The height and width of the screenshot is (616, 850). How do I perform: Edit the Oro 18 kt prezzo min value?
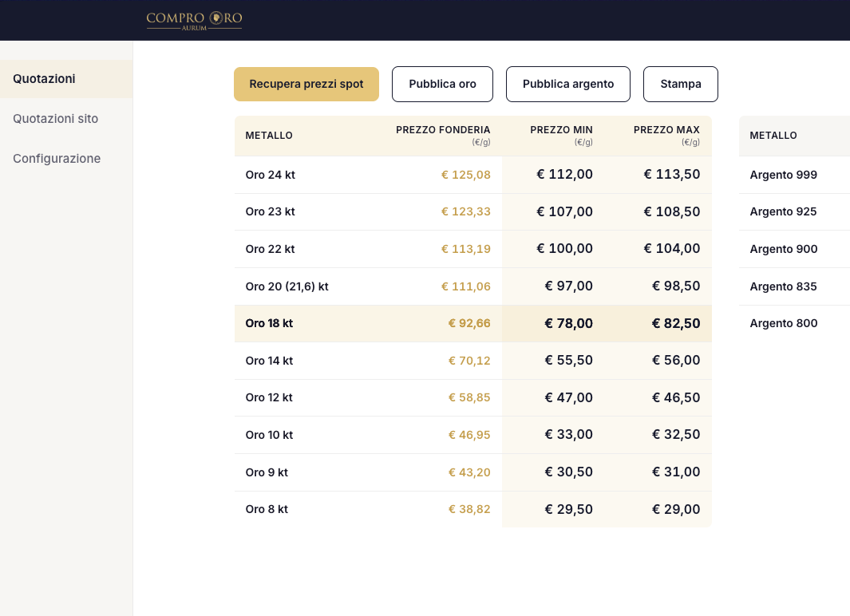point(568,323)
